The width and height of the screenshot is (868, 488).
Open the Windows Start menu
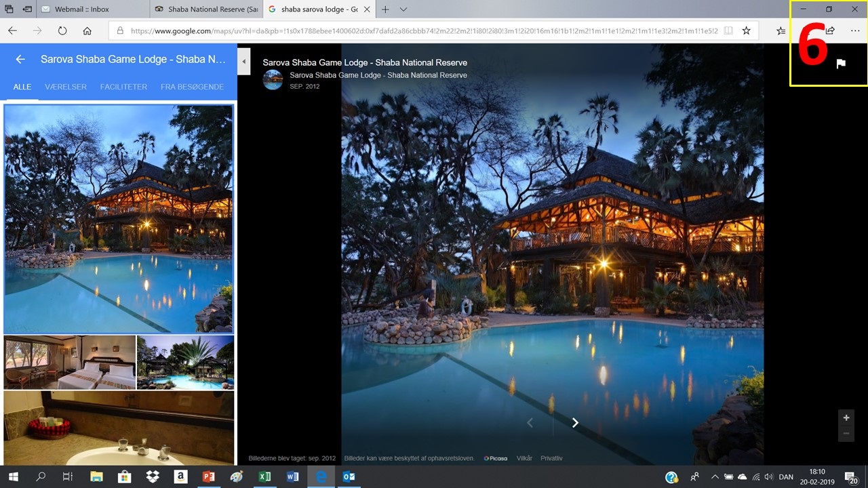(13, 477)
